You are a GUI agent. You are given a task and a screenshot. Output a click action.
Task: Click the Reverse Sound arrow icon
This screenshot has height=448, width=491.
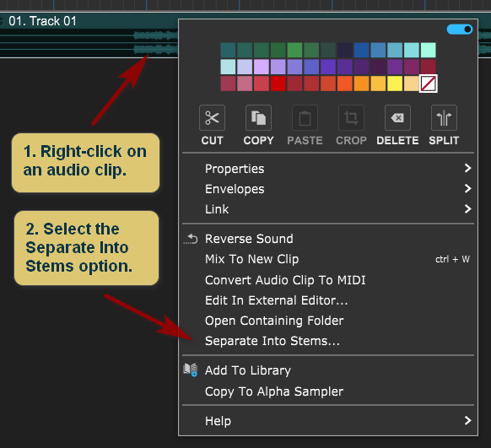pyautogui.click(x=191, y=239)
